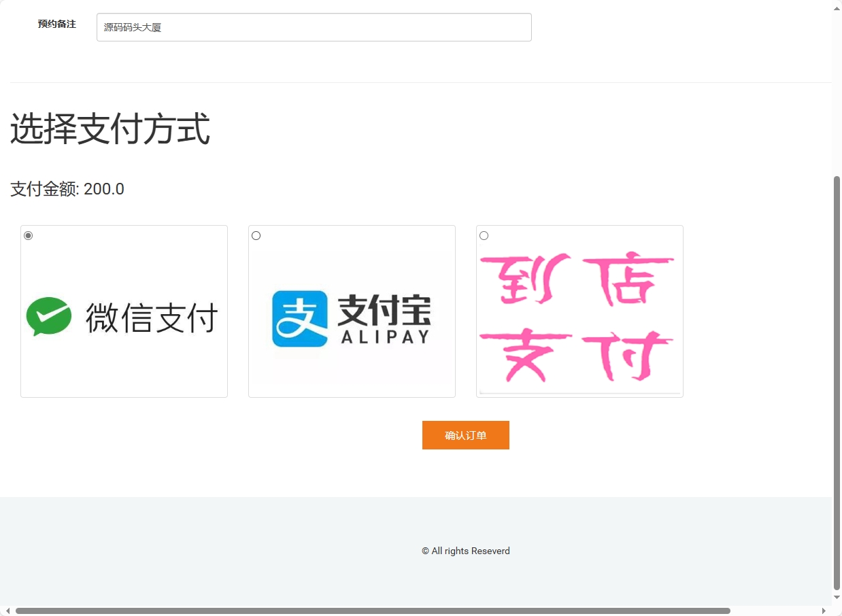
Task: Click the vertical scrollbar up arrow
Action: click(837, 7)
